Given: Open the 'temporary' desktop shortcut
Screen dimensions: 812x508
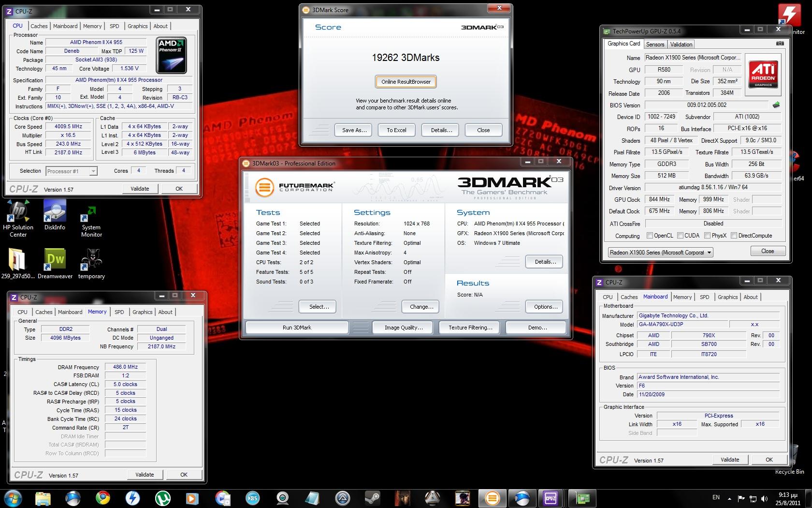Looking at the screenshot, I should pos(91,264).
